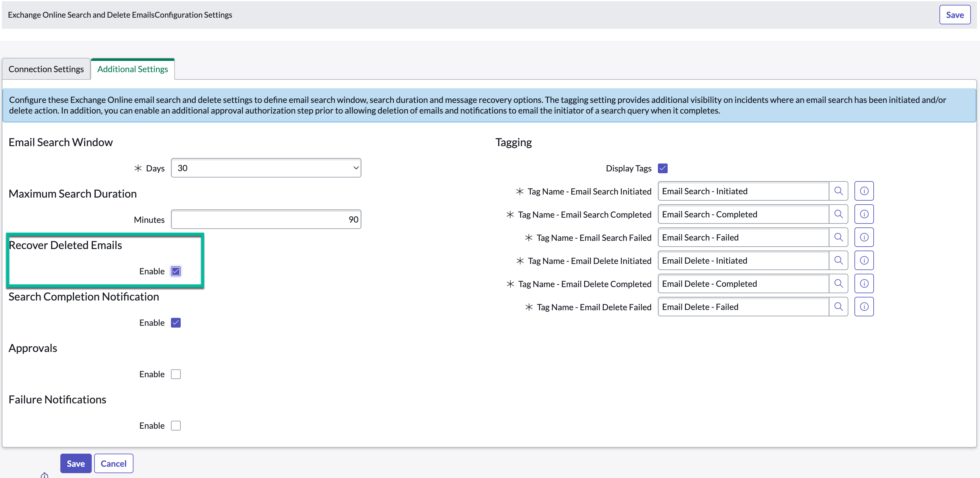
Task: Edit the Email Delete Completed tag name field
Action: [x=743, y=284]
